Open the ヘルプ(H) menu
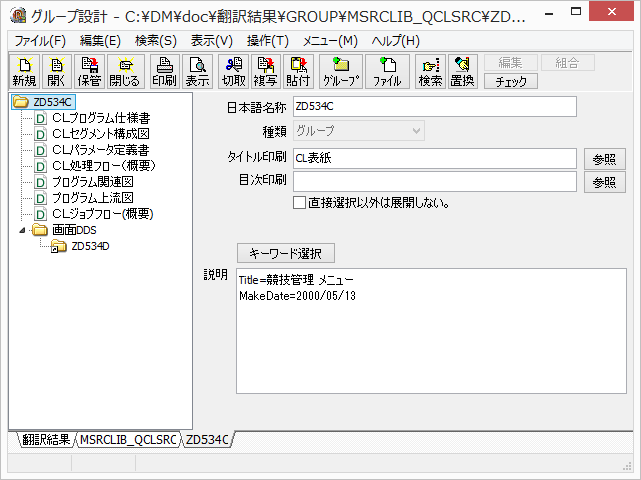This screenshot has width=641, height=480. pos(395,41)
